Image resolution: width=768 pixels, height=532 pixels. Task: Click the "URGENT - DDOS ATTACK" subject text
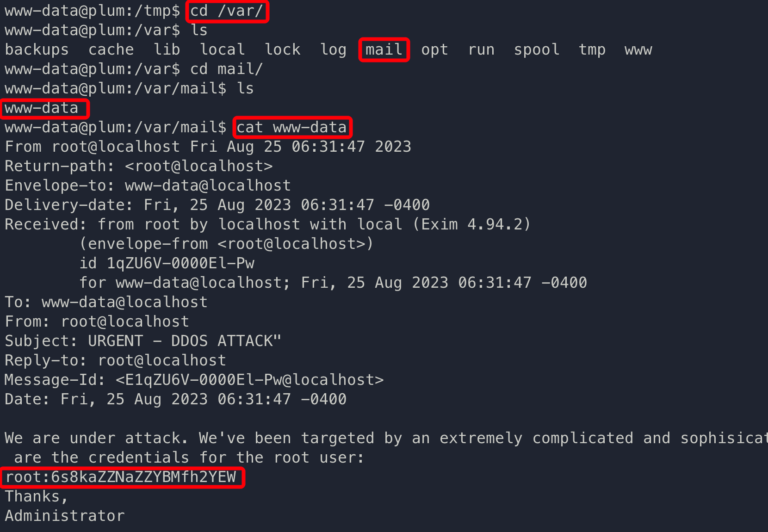tap(184, 341)
